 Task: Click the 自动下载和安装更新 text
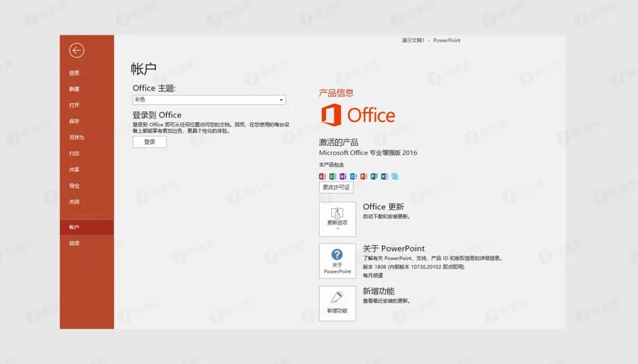[x=386, y=217]
